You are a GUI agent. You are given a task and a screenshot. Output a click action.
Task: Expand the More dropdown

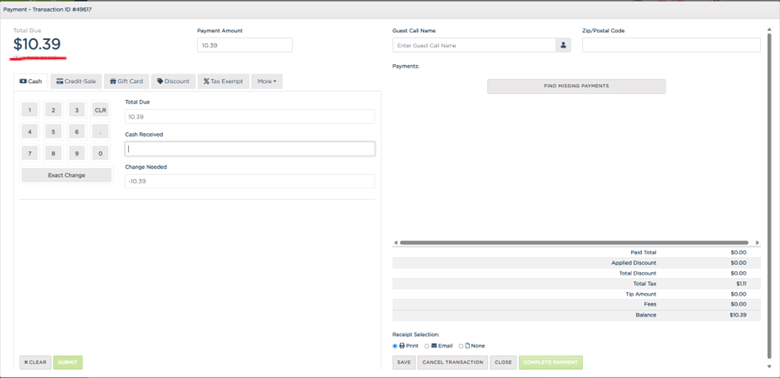[267, 81]
